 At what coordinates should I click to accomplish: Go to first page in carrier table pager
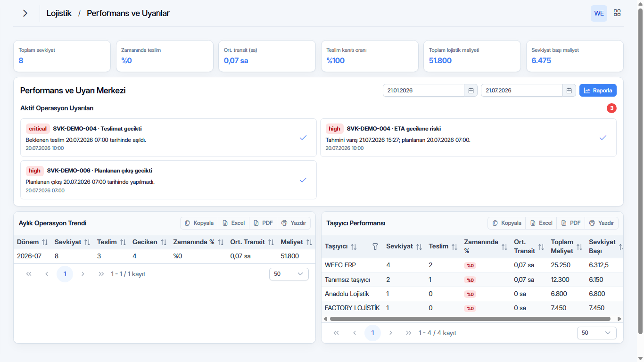[336, 333]
